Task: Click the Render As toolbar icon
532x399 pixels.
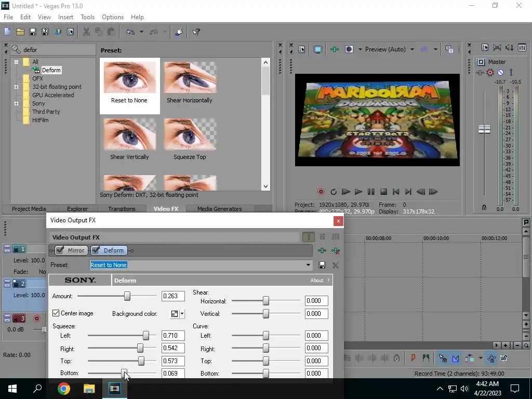Action: pyautogui.click(x=58, y=32)
